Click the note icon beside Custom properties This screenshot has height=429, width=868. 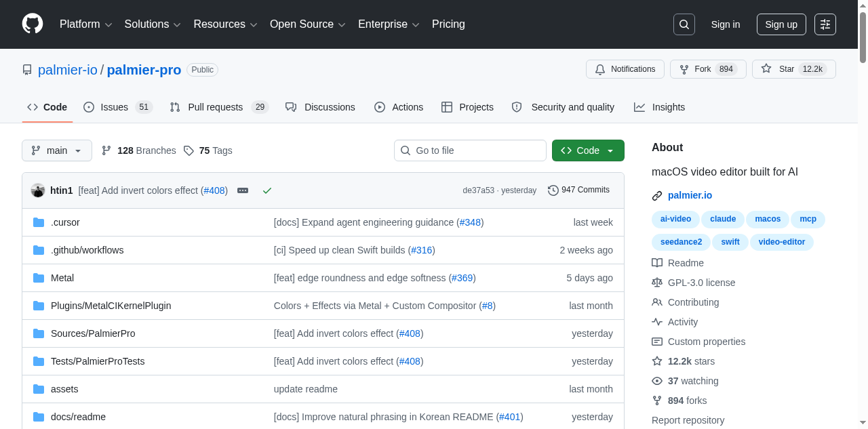click(x=657, y=342)
